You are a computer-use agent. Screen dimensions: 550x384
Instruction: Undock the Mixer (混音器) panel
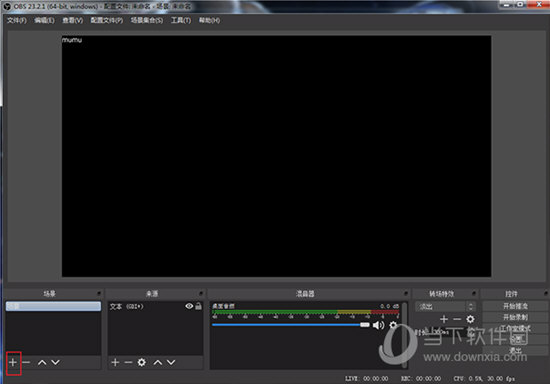point(406,294)
